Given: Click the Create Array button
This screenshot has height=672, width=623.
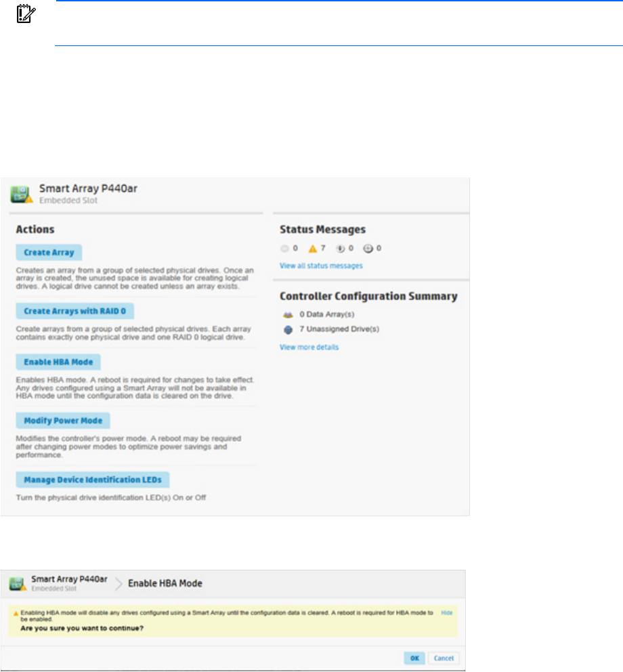Looking at the screenshot, I should pyautogui.click(x=49, y=253).
